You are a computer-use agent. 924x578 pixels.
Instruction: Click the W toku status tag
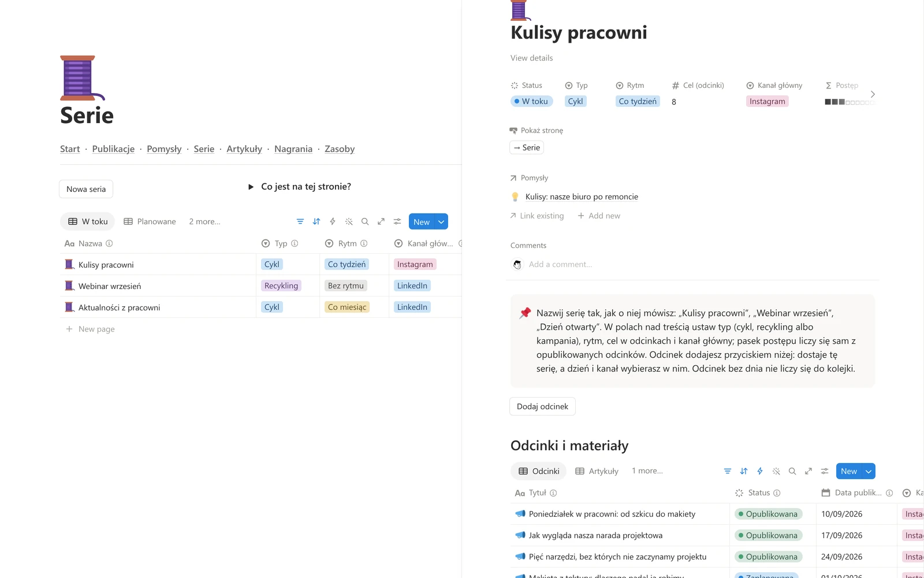tap(531, 101)
